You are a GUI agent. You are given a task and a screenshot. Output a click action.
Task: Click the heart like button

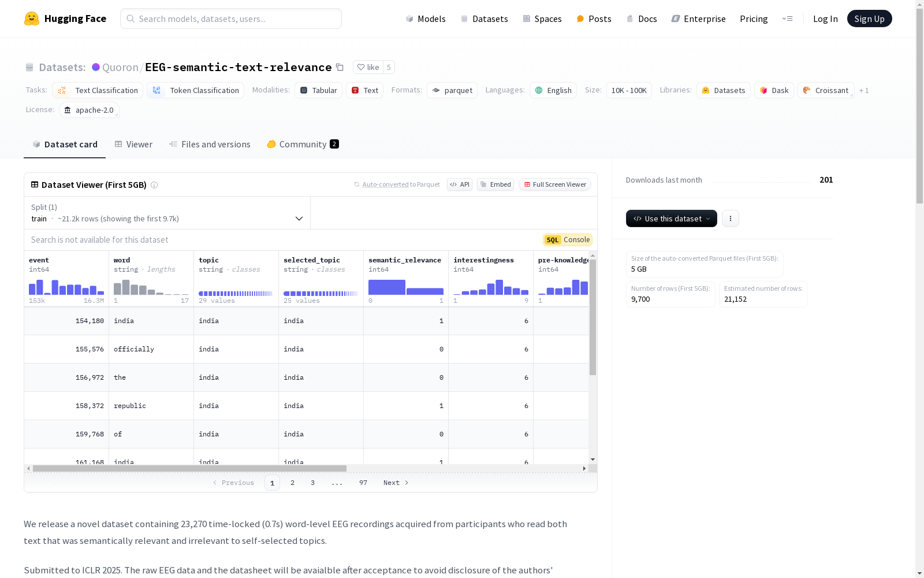click(368, 67)
